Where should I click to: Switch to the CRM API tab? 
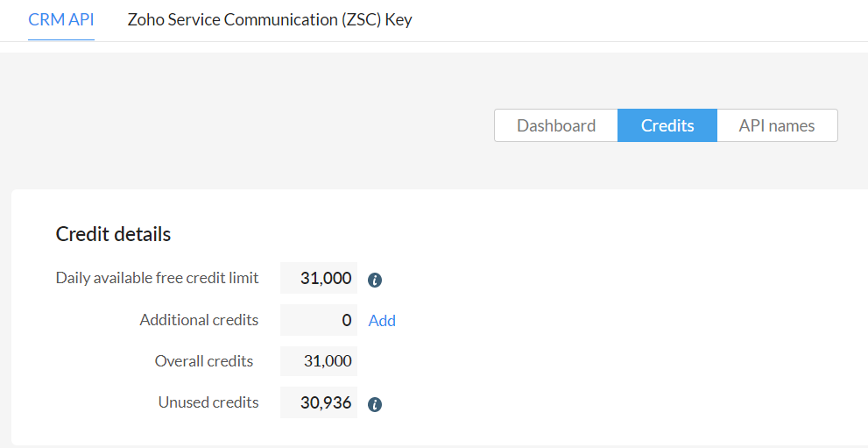[61, 20]
